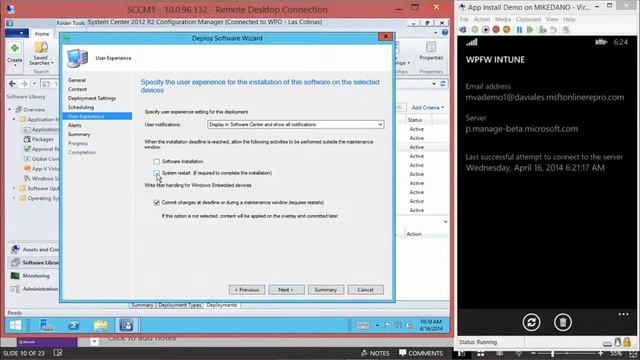640x360 pixels.
Task: Open the address bar dropdown arrow
Action: click(x=433, y=84)
